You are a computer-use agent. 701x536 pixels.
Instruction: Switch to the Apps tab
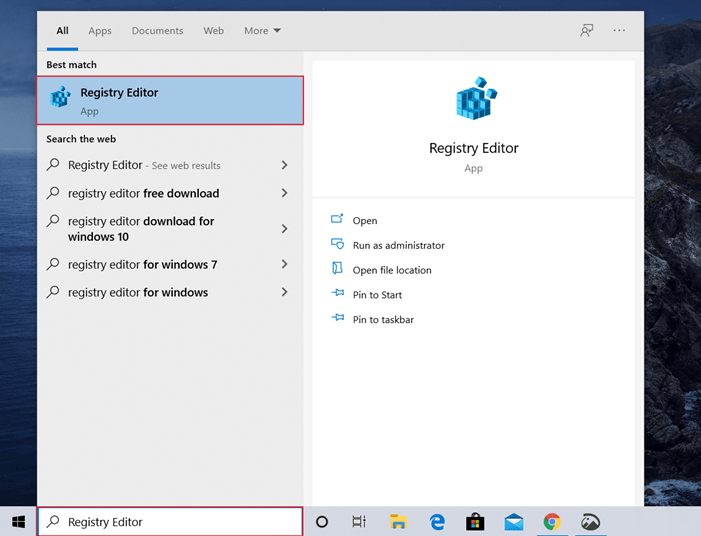coord(100,31)
